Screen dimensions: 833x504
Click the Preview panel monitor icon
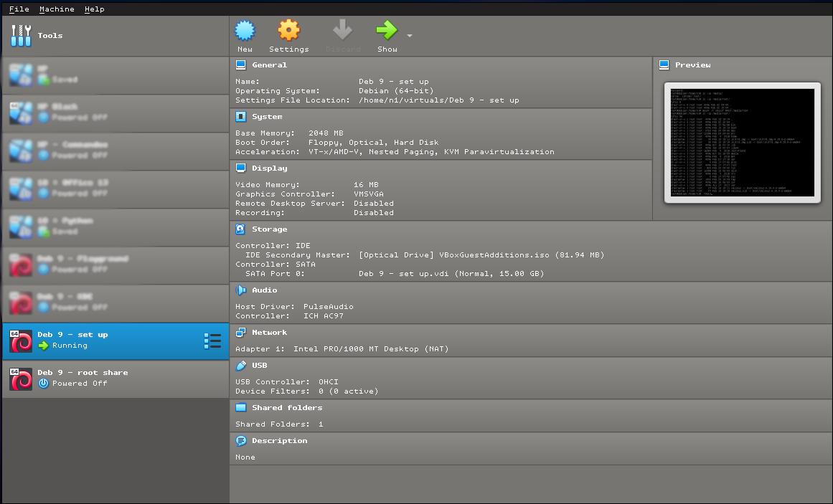tap(664, 65)
